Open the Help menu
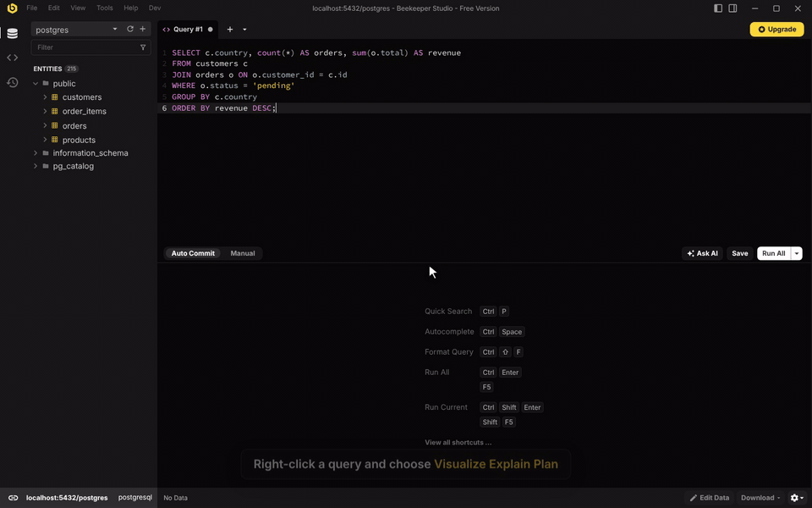The width and height of the screenshot is (812, 508). (x=130, y=8)
